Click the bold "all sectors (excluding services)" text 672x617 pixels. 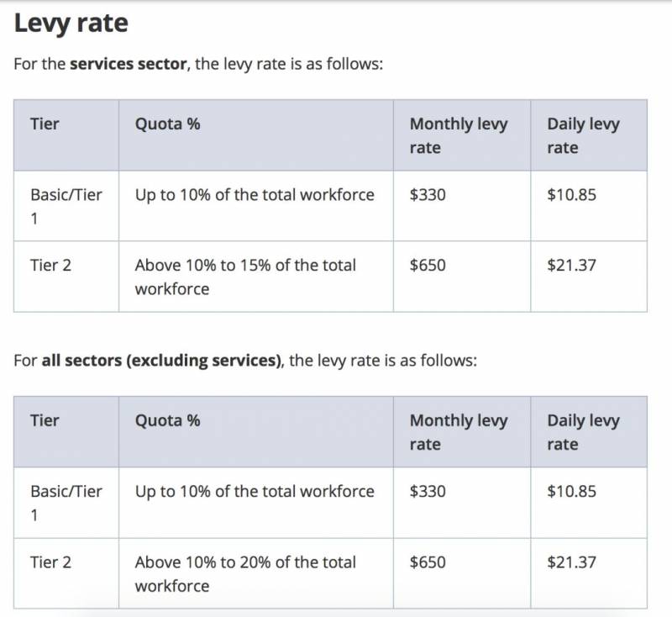point(160,361)
